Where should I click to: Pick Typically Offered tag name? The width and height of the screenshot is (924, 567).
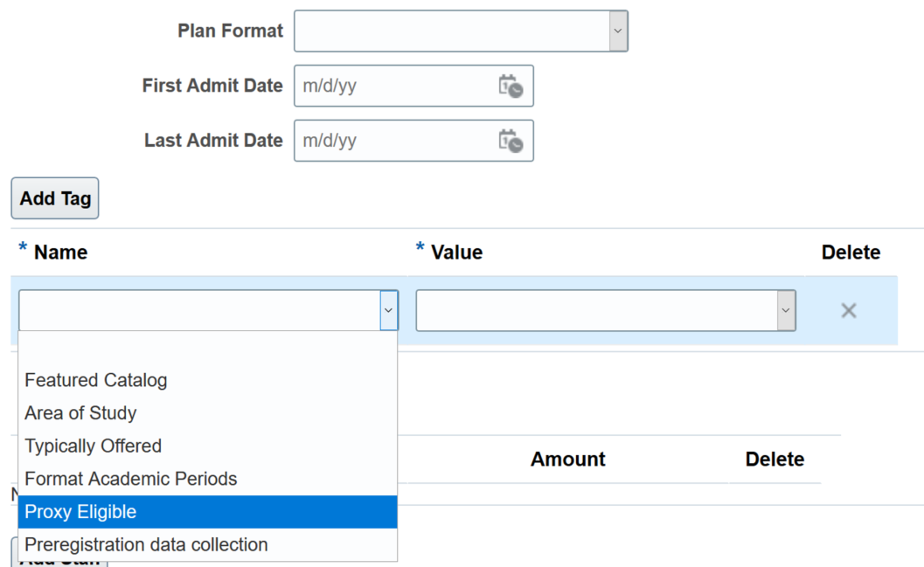tap(93, 446)
